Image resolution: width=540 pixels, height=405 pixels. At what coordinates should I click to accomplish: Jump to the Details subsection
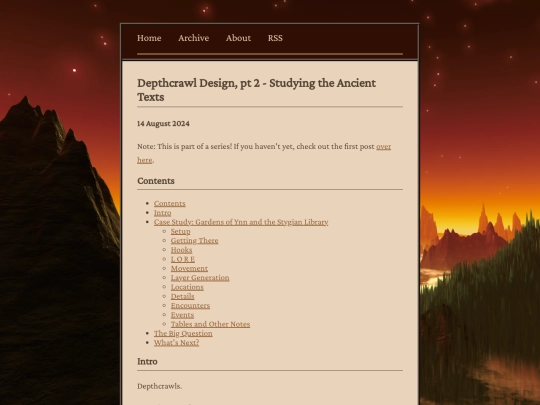pos(183,296)
